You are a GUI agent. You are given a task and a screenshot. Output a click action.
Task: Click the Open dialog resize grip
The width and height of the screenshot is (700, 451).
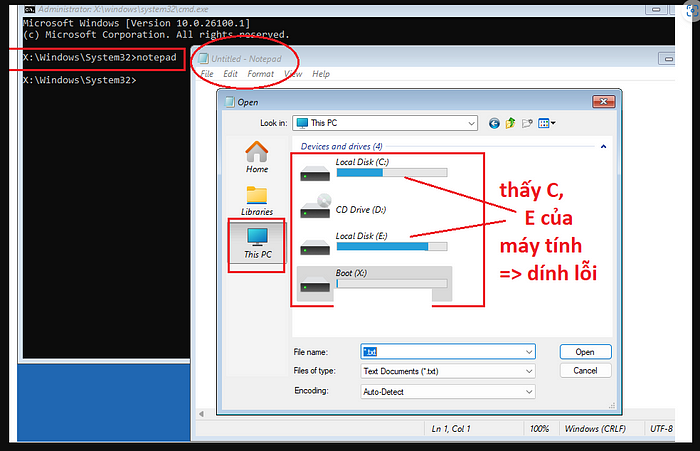click(612, 405)
